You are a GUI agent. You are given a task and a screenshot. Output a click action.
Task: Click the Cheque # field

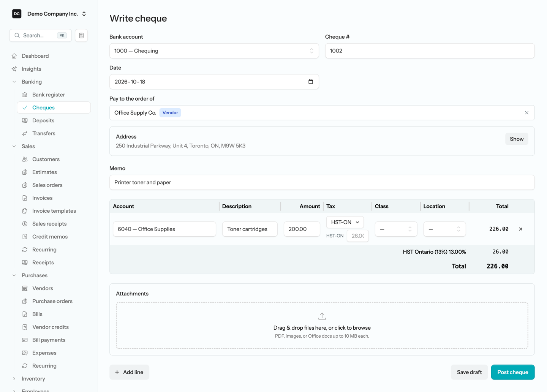click(430, 51)
